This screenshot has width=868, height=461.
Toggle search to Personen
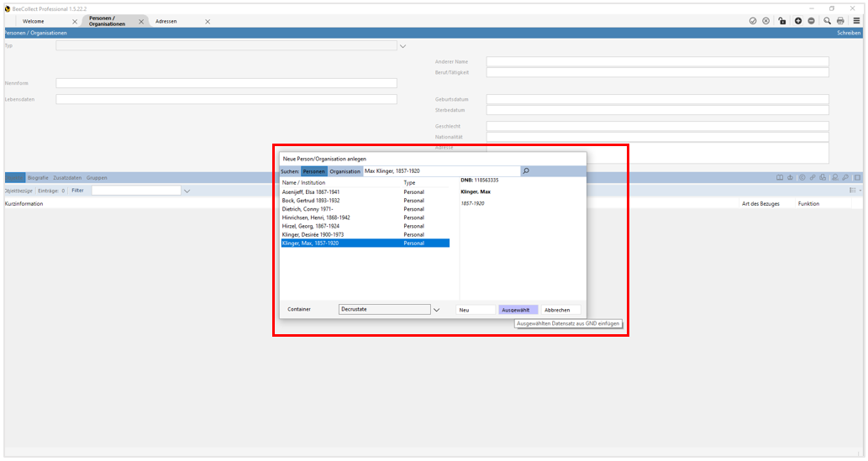coord(313,171)
